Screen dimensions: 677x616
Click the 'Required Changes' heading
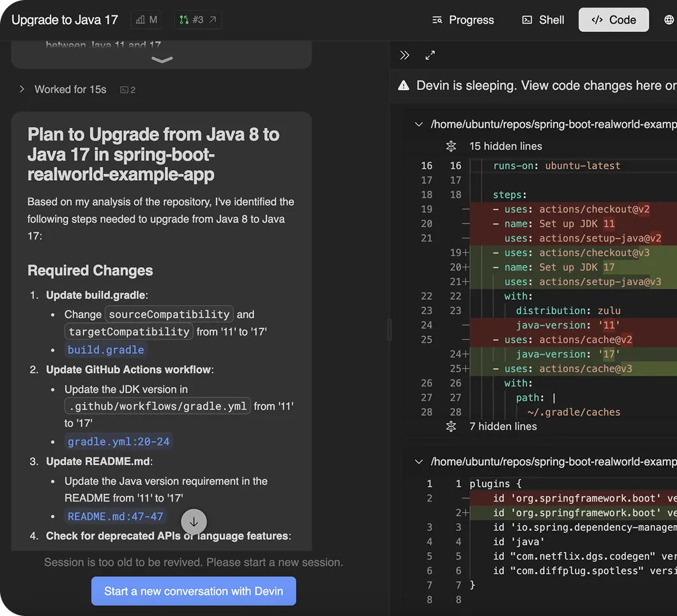click(90, 270)
